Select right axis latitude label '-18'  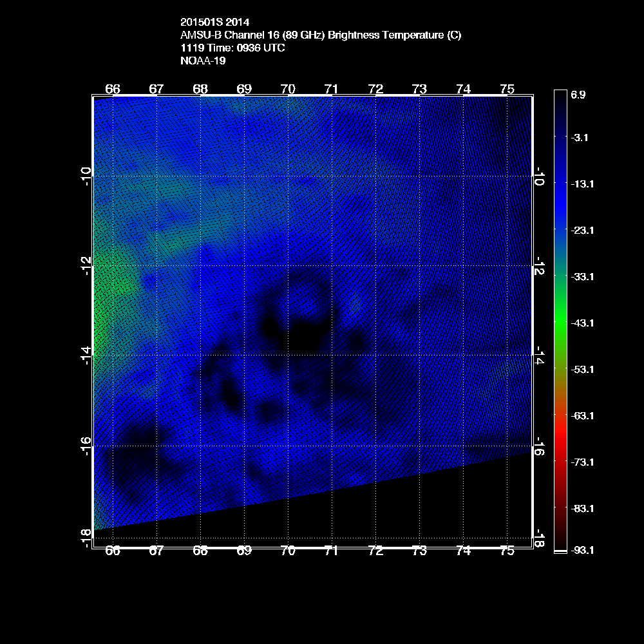(x=540, y=538)
